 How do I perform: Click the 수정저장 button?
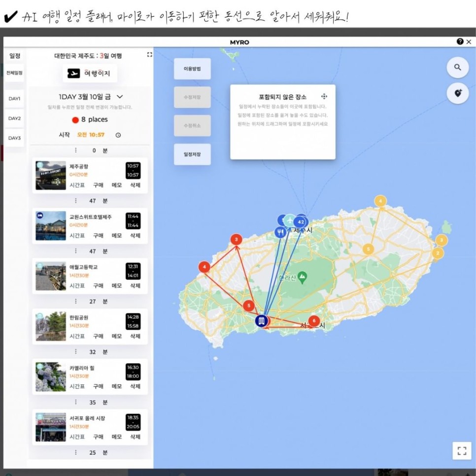point(192,97)
